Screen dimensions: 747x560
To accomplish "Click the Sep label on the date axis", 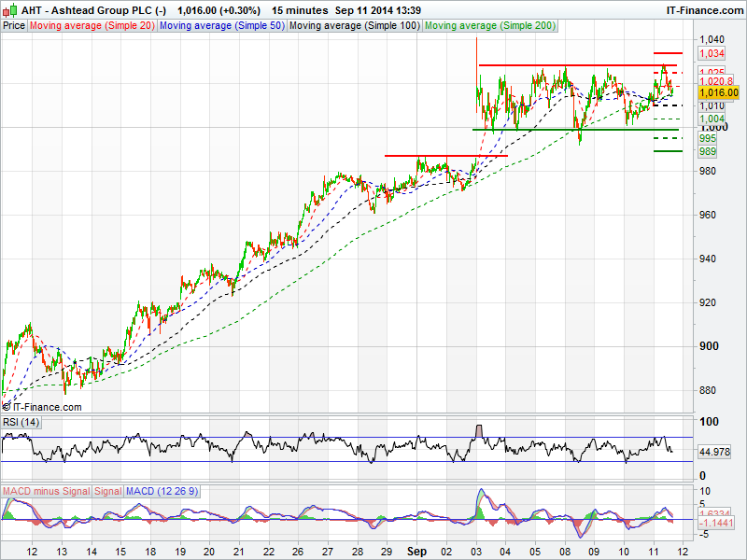I will tap(416, 552).
